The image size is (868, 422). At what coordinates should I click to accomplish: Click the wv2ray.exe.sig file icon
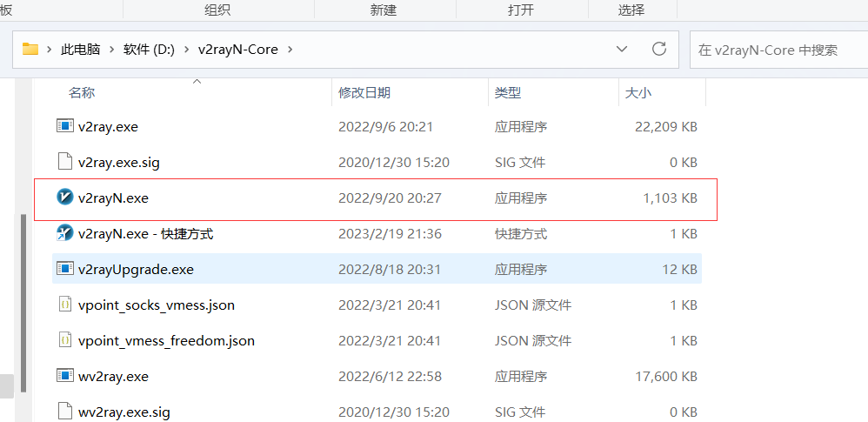click(63, 412)
